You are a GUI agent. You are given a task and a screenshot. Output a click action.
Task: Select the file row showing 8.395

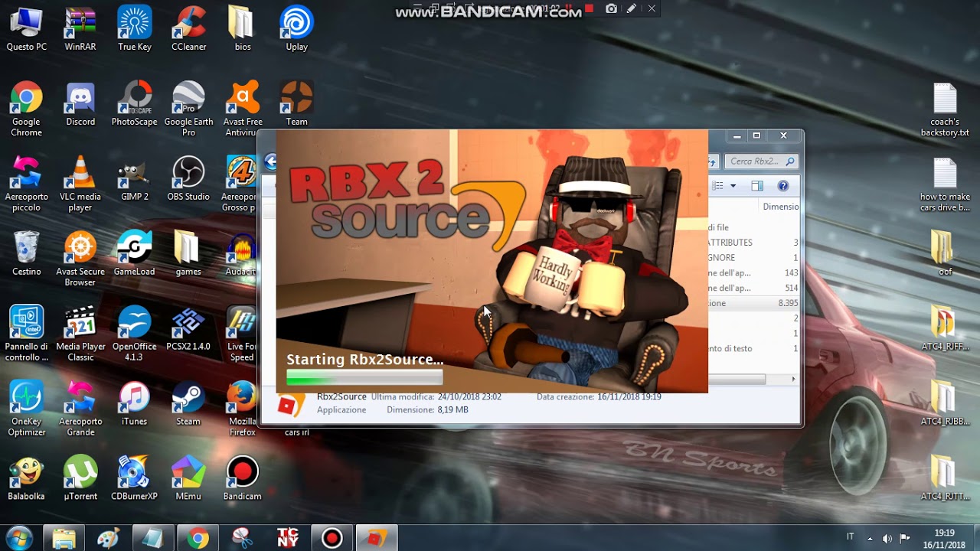[753, 303]
